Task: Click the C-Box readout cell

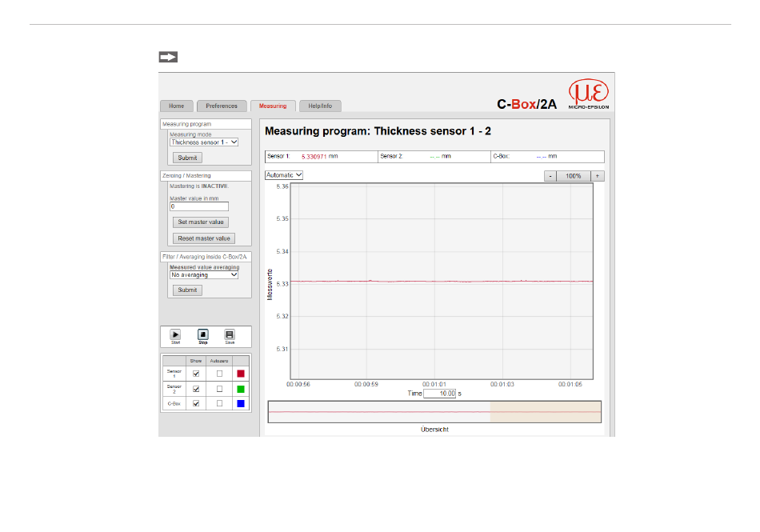Action: click(548, 157)
